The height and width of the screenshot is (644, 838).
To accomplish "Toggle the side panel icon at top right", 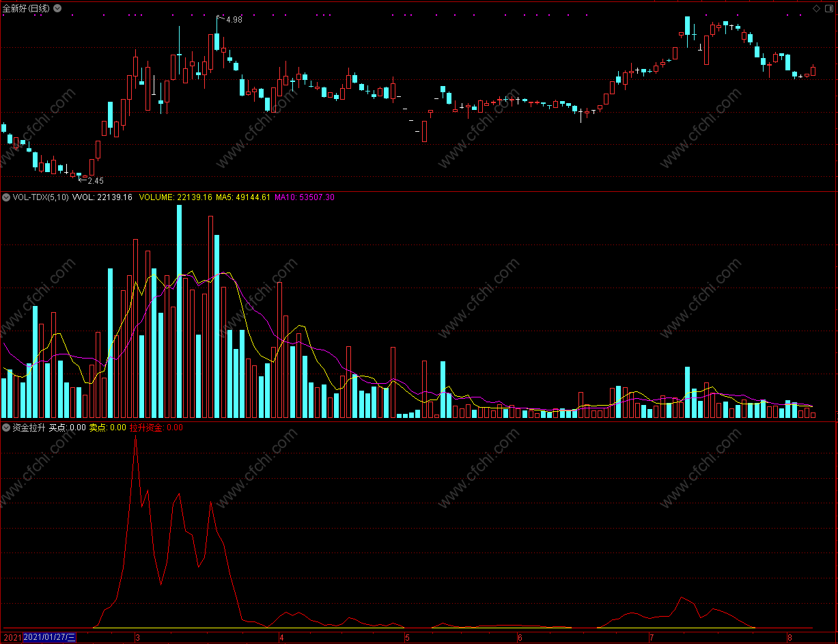I will click(828, 8).
